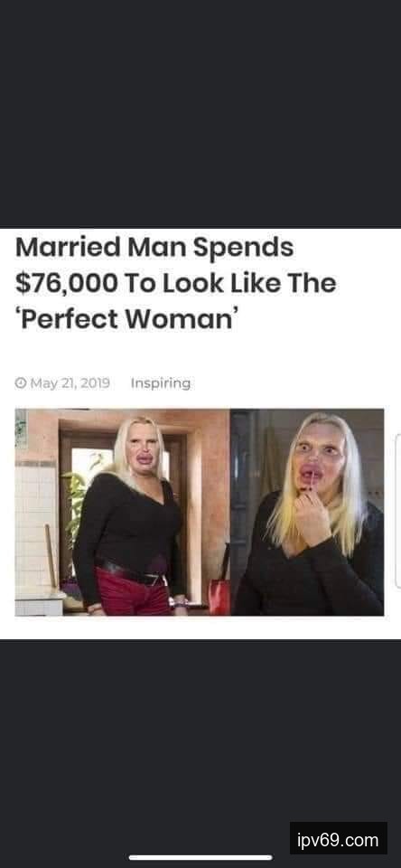Click the partial card edge right of photos
Screen dimensions: 401x868
pyautogui.click(x=398, y=510)
